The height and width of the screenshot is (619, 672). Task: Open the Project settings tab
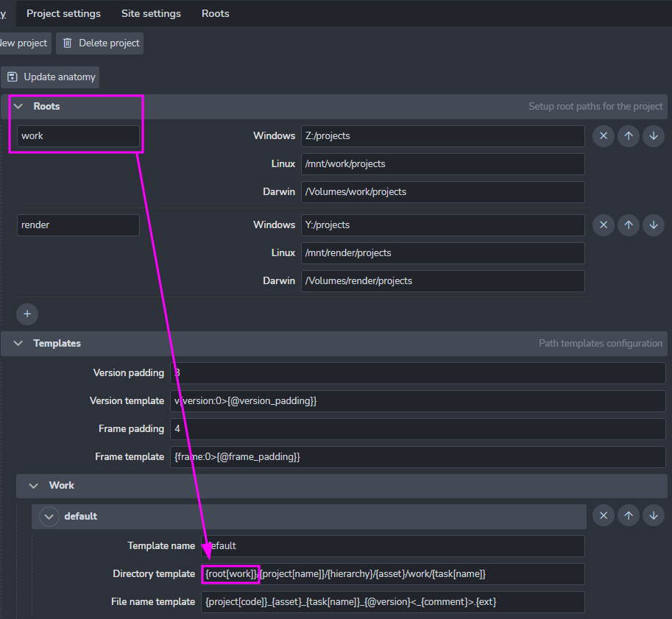[x=63, y=13]
